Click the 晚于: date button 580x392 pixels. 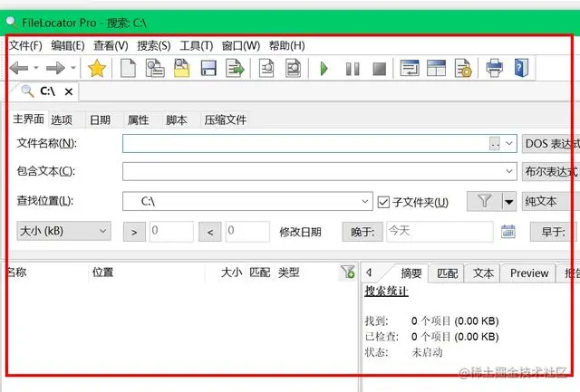362,232
